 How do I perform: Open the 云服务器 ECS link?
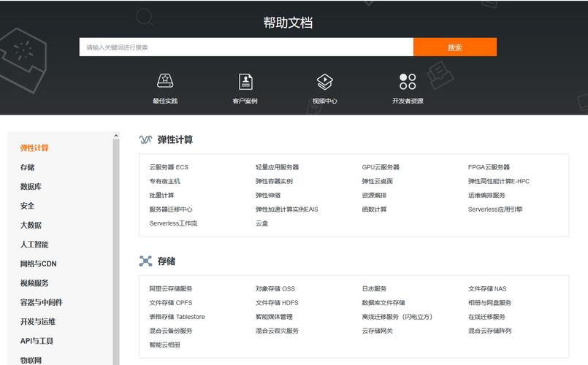[169, 167]
